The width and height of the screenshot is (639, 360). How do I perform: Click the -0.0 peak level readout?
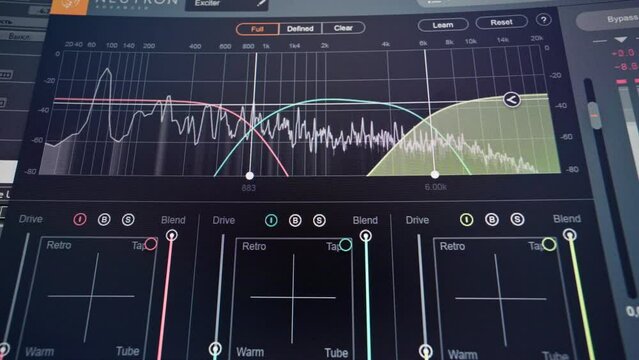coord(623,53)
